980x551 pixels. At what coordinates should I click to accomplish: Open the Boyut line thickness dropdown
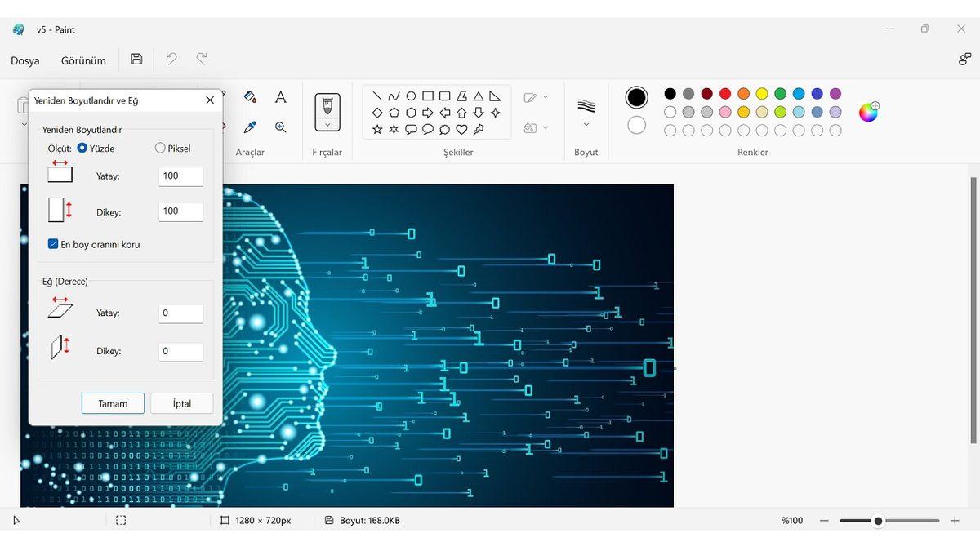click(586, 124)
